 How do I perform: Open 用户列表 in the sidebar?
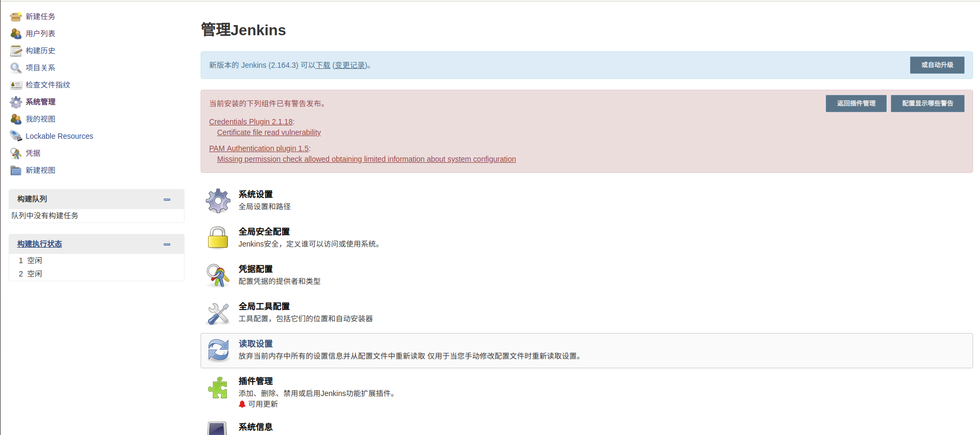(x=41, y=34)
